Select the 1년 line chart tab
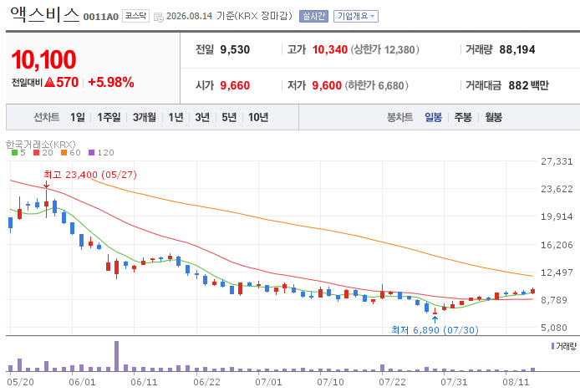Screen dimensions: 580x392 pos(176,117)
